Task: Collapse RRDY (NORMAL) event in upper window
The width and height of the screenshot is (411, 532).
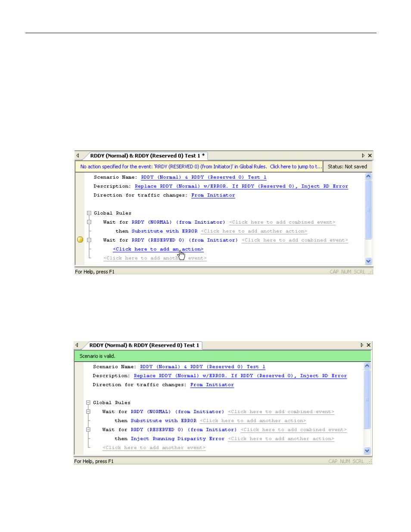Action: pos(89,222)
